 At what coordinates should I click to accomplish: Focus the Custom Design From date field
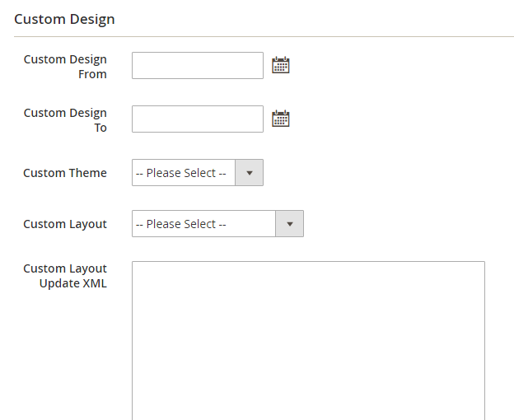(x=198, y=66)
